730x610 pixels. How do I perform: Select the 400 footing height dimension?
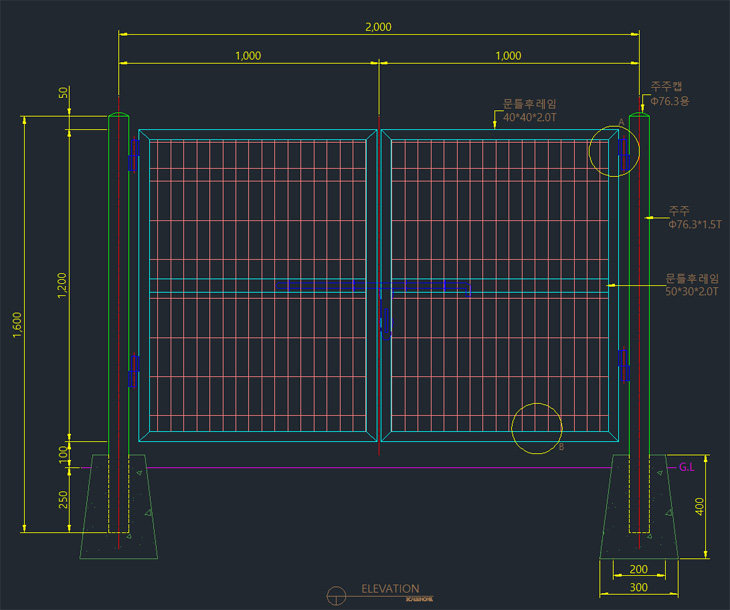[700, 507]
